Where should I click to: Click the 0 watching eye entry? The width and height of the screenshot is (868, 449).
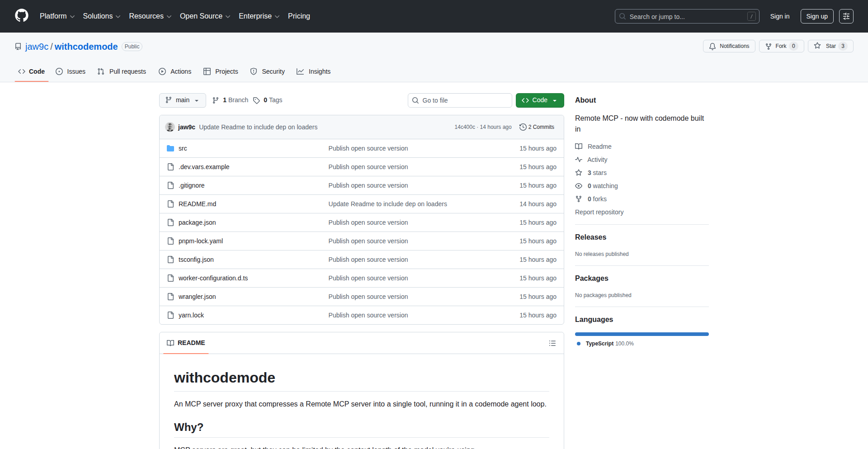[x=597, y=186]
